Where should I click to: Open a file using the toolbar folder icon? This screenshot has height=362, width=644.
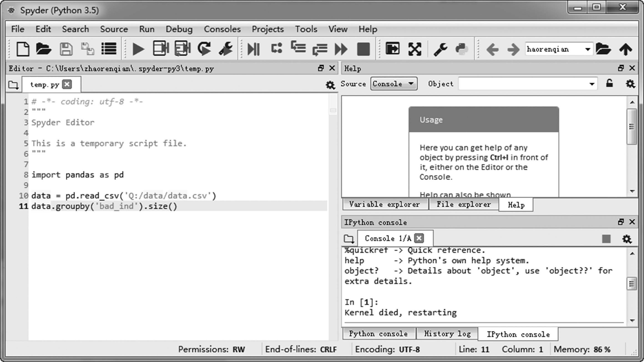tap(44, 49)
